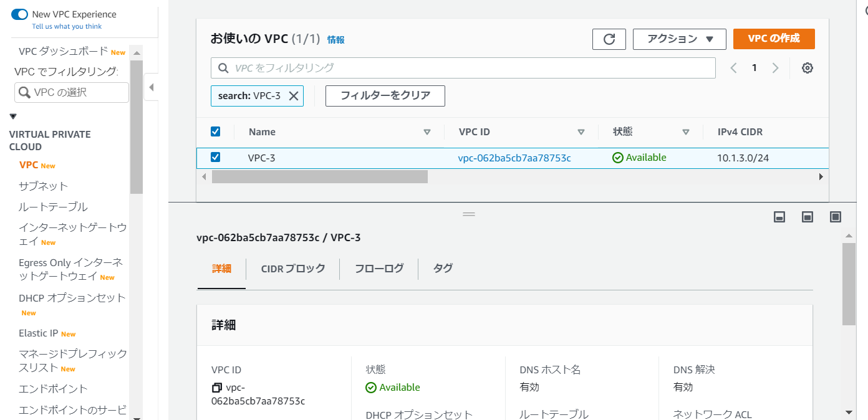Set details pane to half-height layout icon
This screenshot has height=420, width=868.
pyautogui.click(x=808, y=217)
